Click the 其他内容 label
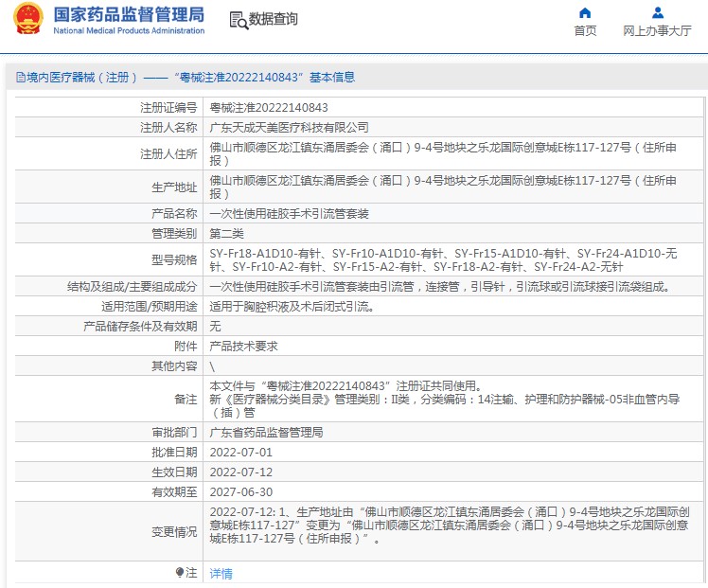Image resolution: width=708 pixels, height=588 pixels. click(x=174, y=366)
